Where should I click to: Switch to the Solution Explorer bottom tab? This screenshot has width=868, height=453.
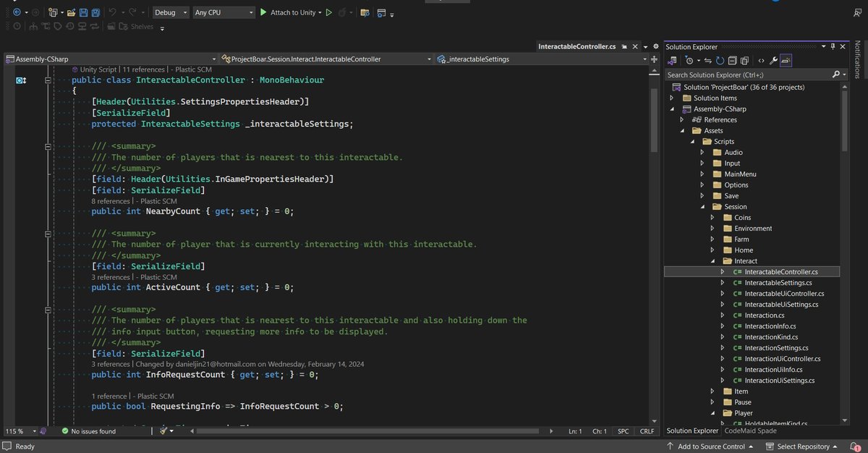(693, 431)
